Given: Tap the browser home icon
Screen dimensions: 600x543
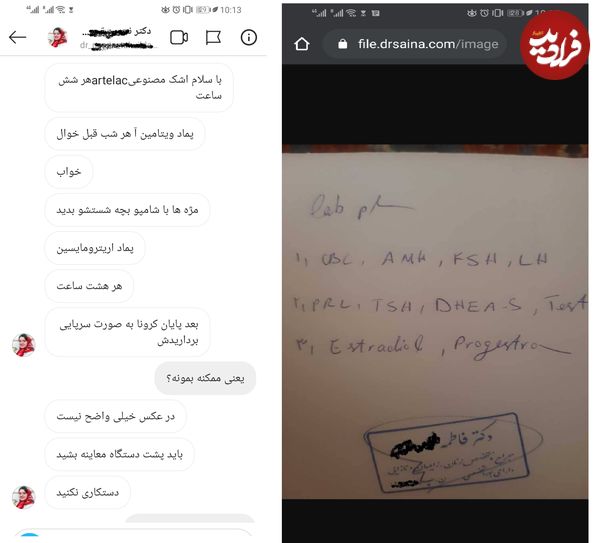Looking at the screenshot, I should click(x=302, y=44).
